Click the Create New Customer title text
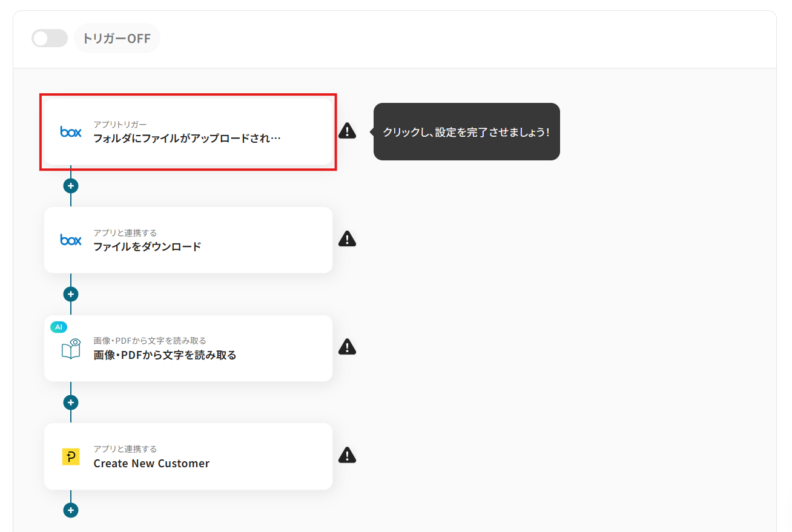 point(151,464)
